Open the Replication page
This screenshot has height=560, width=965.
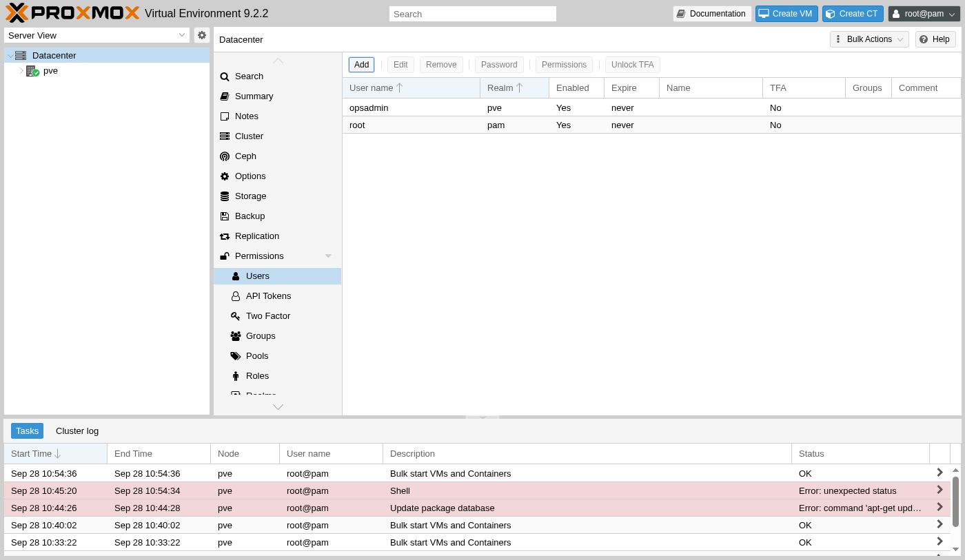tap(277, 236)
